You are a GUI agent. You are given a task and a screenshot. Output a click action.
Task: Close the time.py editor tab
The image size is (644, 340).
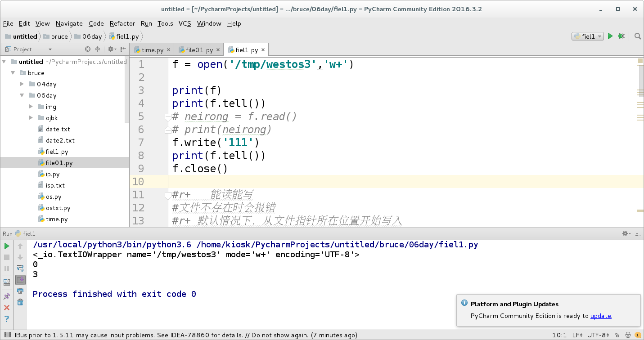[x=169, y=50]
